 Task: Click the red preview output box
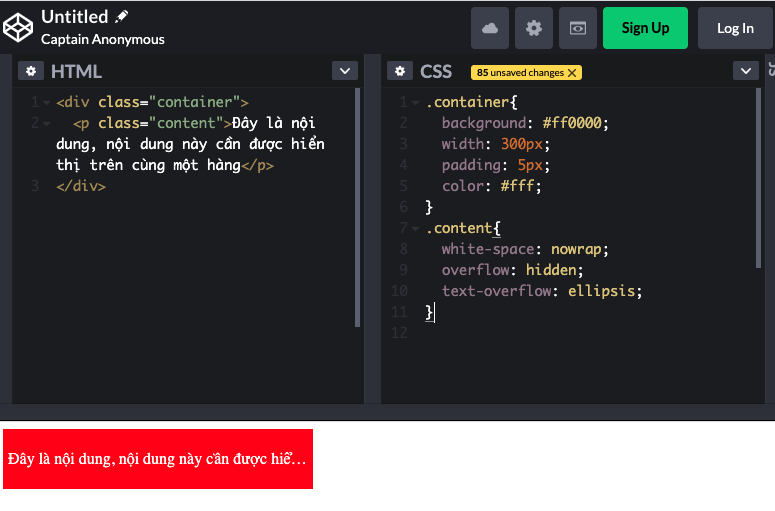click(158, 459)
